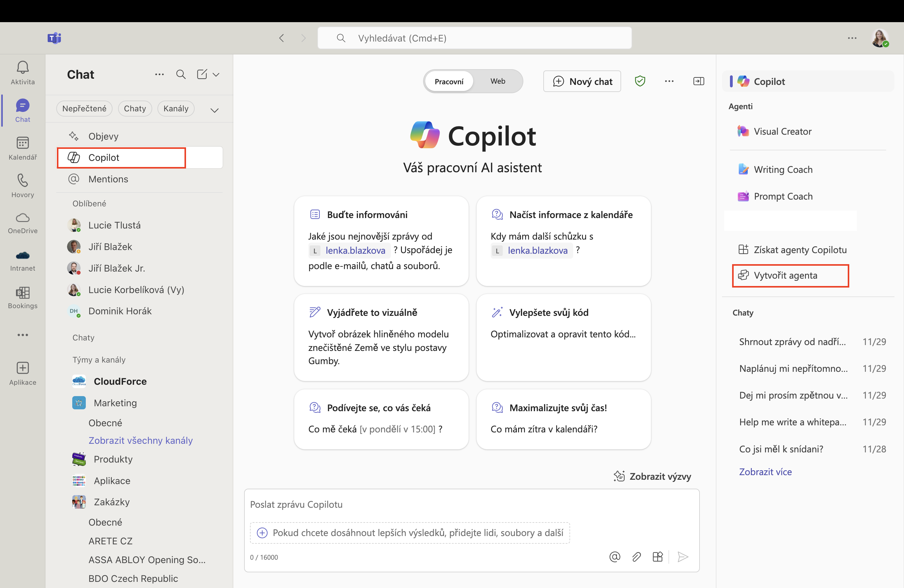Viewport: 904px width, 588px height.
Task: Collapse the right Copilot side panel
Action: pos(699,81)
